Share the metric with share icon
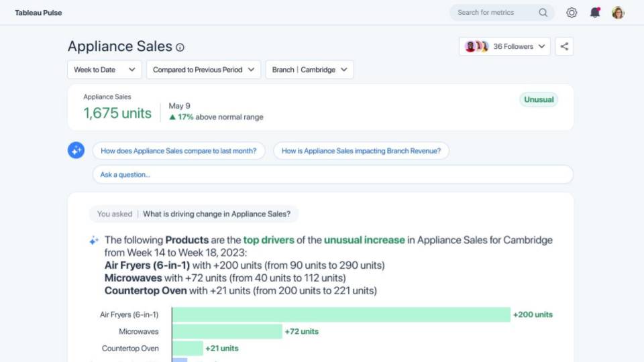This screenshot has height=362, width=644. pyautogui.click(x=564, y=46)
